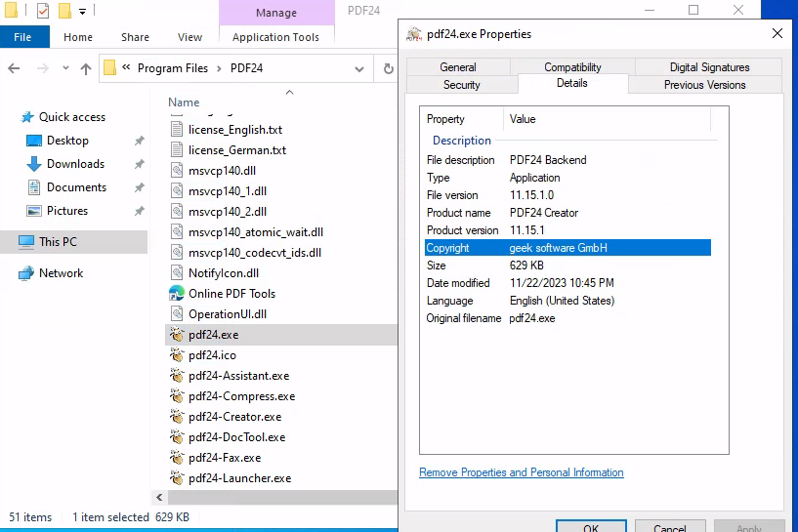The height and width of the screenshot is (532, 798).
Task: Click the Properties checkmark quick access icon
Action: click(x=43, y=10)
